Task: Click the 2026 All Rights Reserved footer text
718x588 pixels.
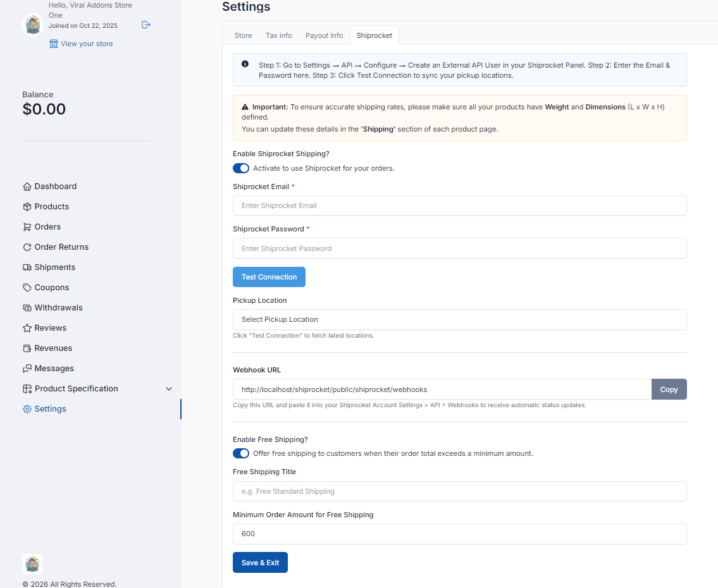Action: [70, 584]
